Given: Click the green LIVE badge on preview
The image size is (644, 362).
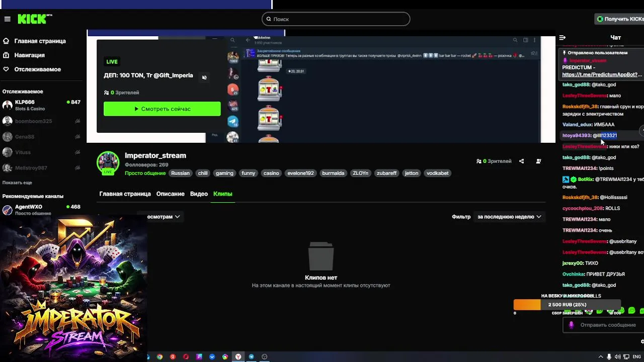Looking at the screenshot, I should (x=112, y=62).
